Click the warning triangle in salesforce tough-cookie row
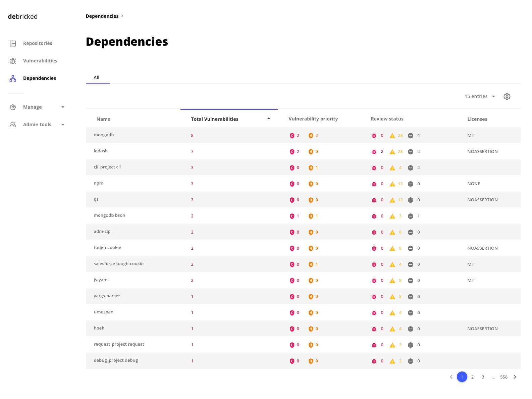The image size is (532, 399). (x=392, y=264)
